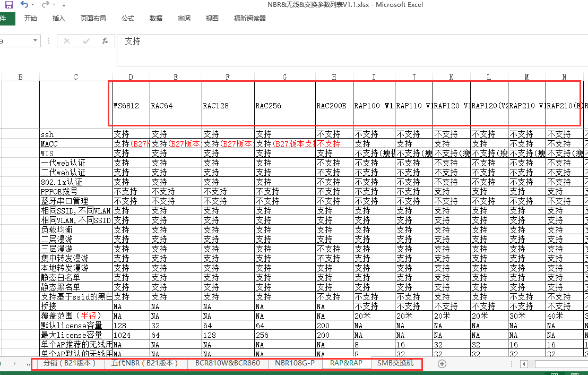Click the insert function fx icon

[x=105, y=41]
